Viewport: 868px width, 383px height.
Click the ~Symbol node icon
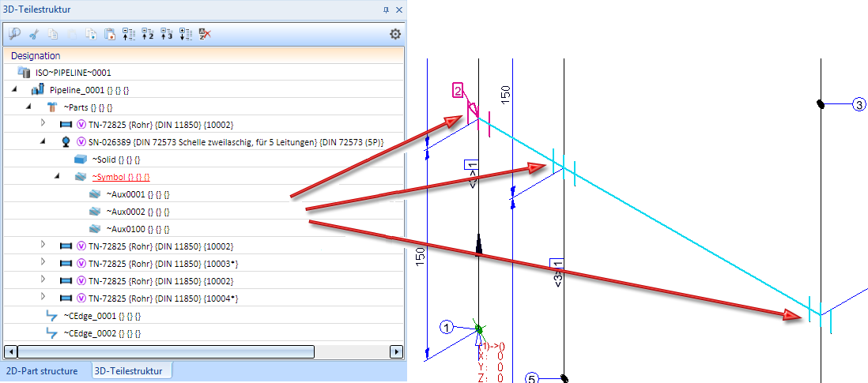click(x=81, y=177)
